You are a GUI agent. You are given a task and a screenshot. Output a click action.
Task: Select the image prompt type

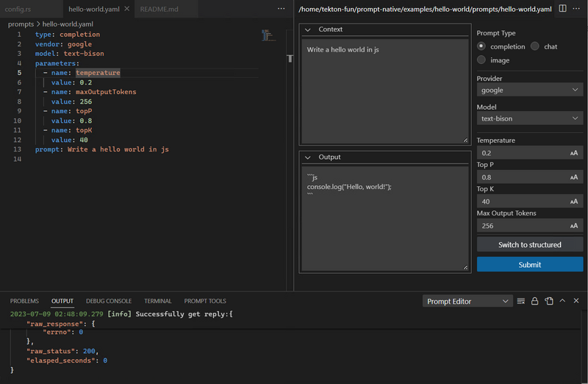(x=481, y=60)
